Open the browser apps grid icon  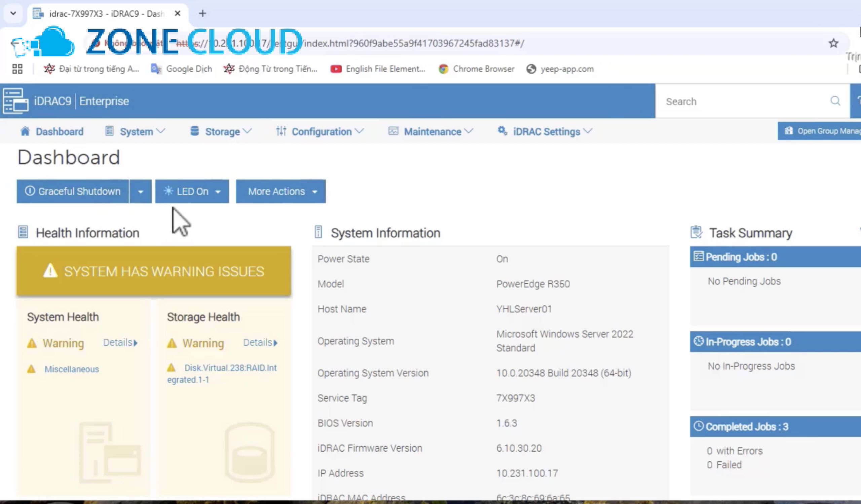click(17, 69)
